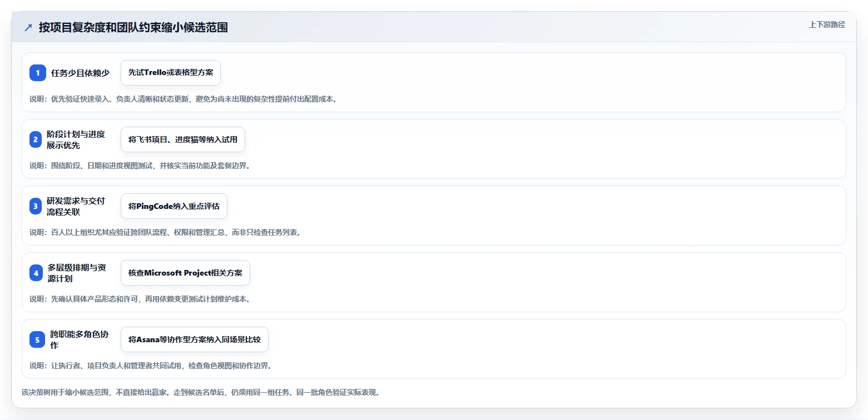
Task: Click the step 1 number badge
Action: click(38, 73)
